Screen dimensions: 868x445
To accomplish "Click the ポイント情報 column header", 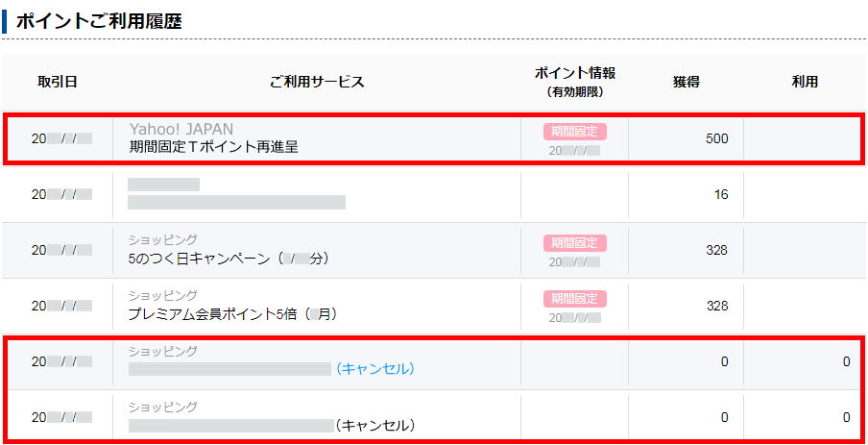I will (574, 73).
